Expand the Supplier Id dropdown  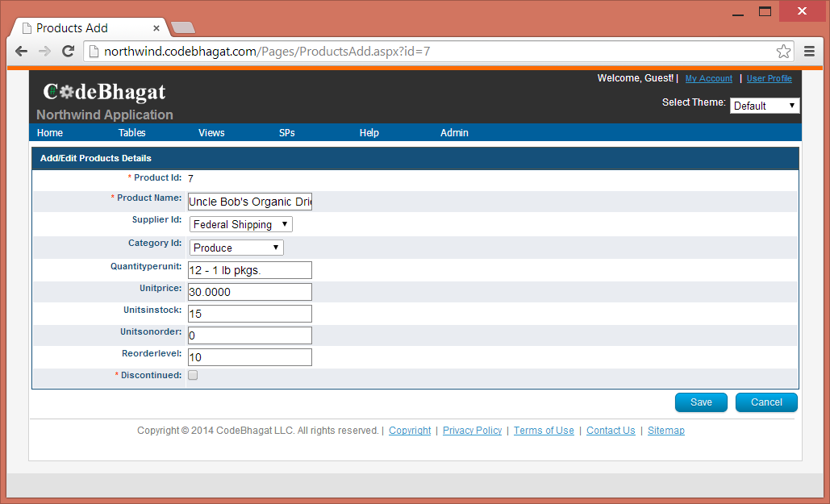click(x=241, y=224)
